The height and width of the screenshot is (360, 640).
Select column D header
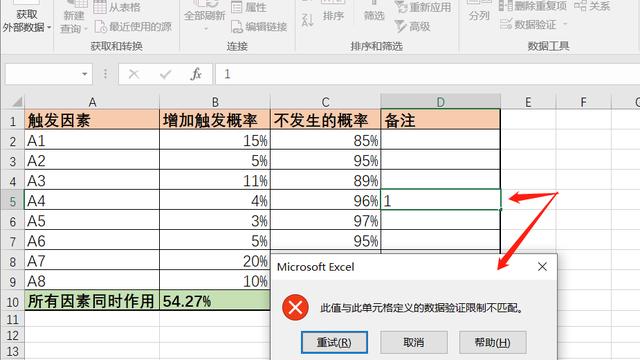(x=440, y=102)
